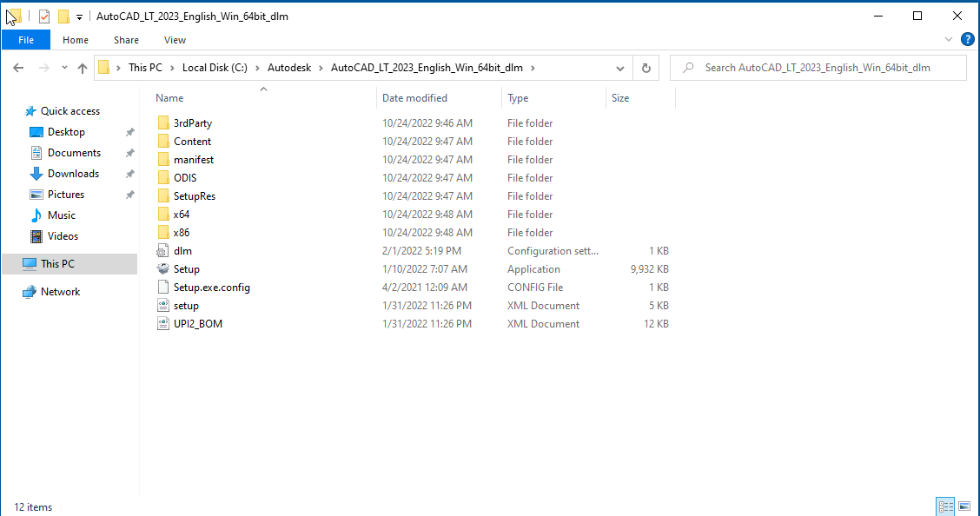Switch to the Home ribbon tab
Viewport: 980px width, 516px height.
(76, 40)
